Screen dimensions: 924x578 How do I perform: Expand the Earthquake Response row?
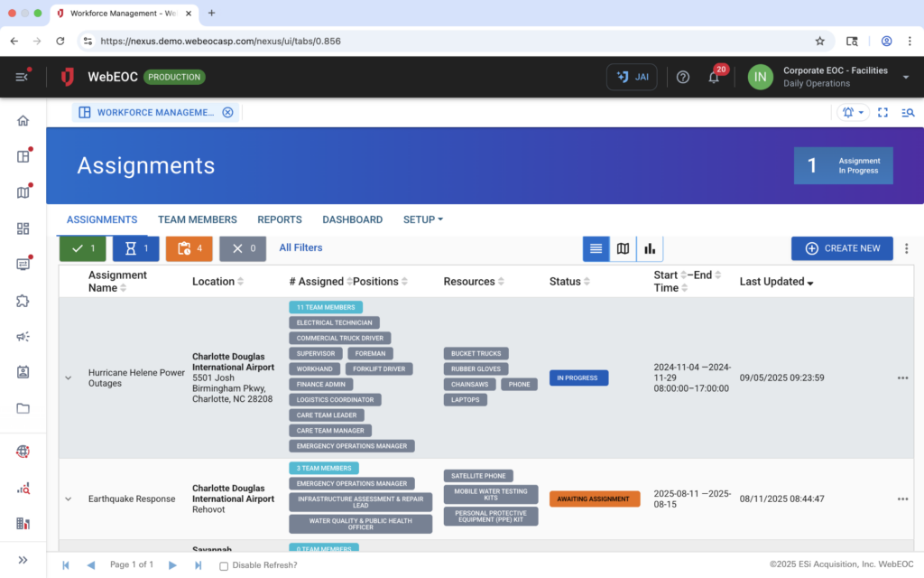[x=69, y=499]
